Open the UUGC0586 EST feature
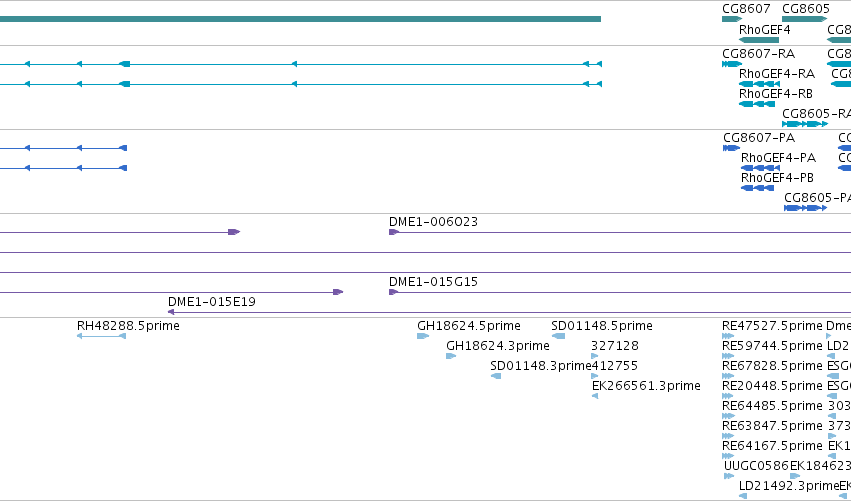 [x=729, y=477]
